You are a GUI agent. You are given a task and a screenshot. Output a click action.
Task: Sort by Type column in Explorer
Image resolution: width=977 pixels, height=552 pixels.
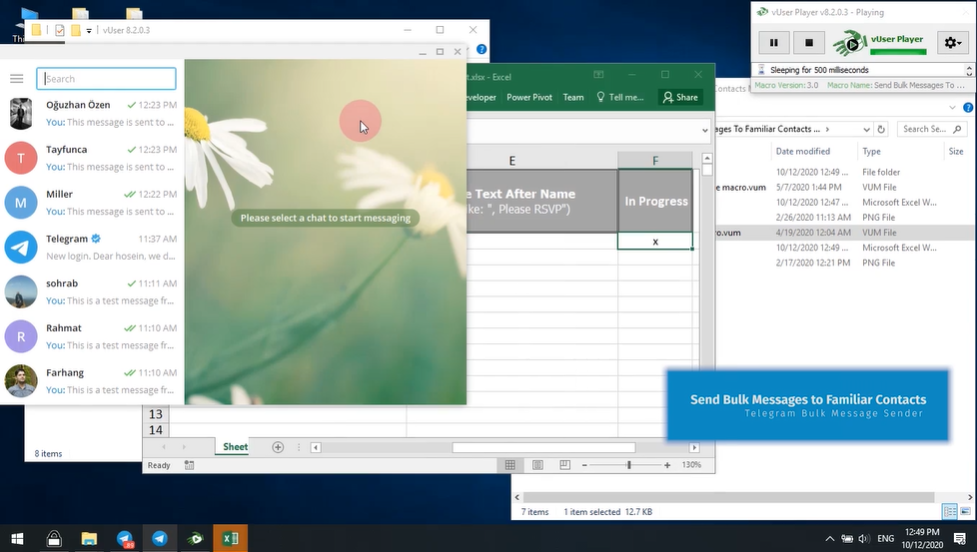tap(871, 151)
